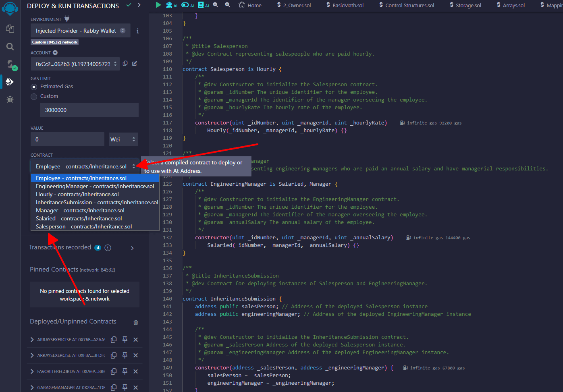Screen dimensions: 563x392
Task: Remove ARRAYSEXERCISE AT 0XFBA contract with X
Action: pos(136,355)
